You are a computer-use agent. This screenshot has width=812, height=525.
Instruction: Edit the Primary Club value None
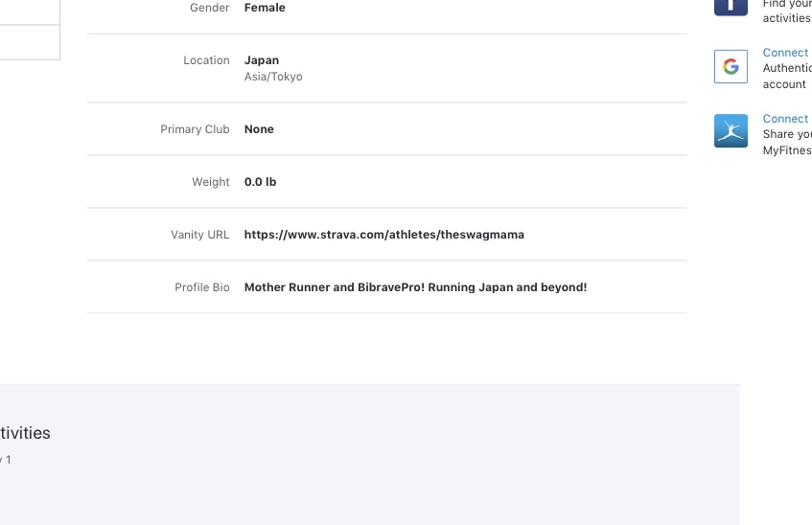[x=259, y=129]
